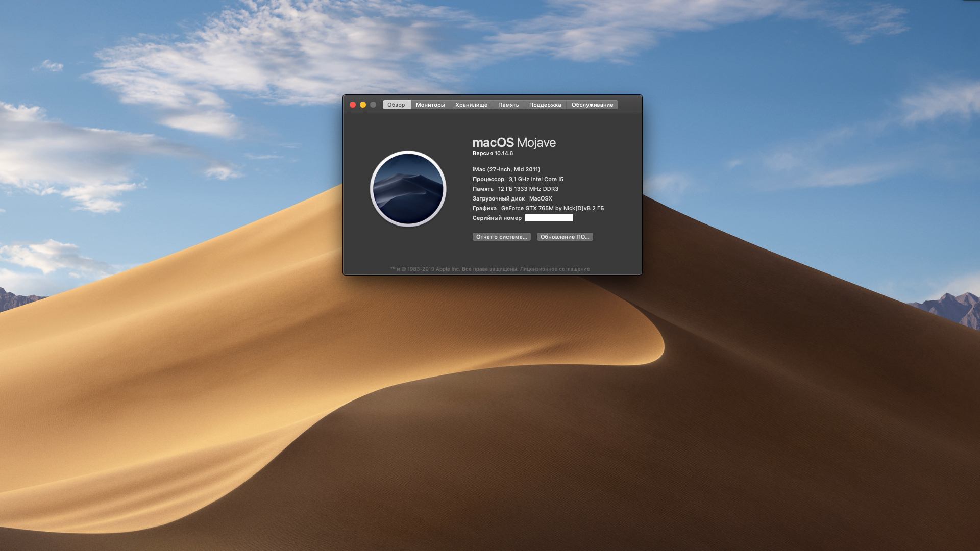The width and height of the screenshot is (980, 551).
Task: Minimize window with the yellow button
Action: pos(363,105)
